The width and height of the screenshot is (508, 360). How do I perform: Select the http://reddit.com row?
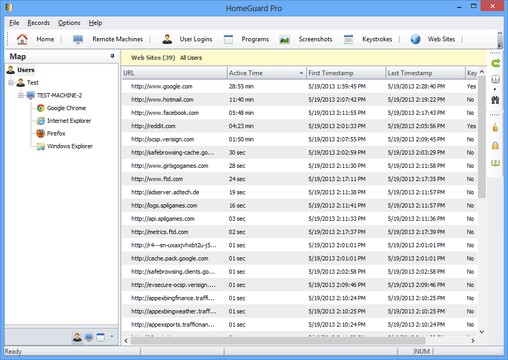(x=300, y=126)
